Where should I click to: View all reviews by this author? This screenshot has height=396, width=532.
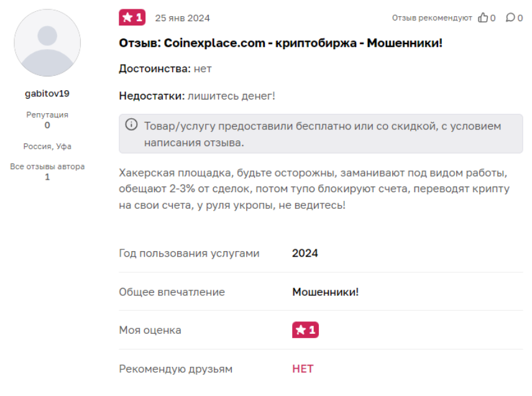click(47, 167)
